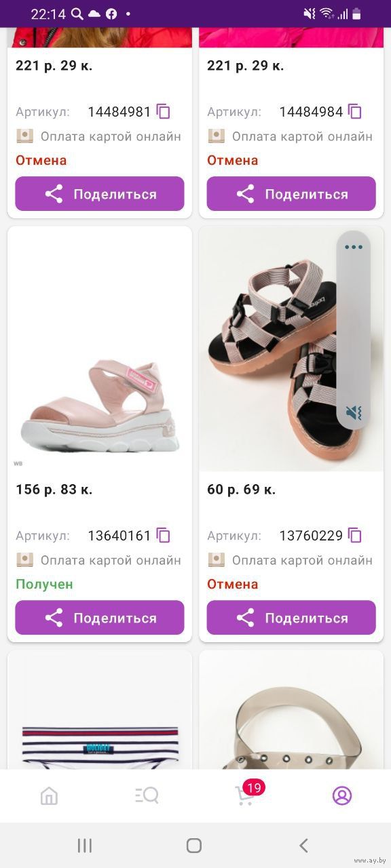The image size is (391, 868).
Task: Copy article number 13640161
Action: point(164,535)
